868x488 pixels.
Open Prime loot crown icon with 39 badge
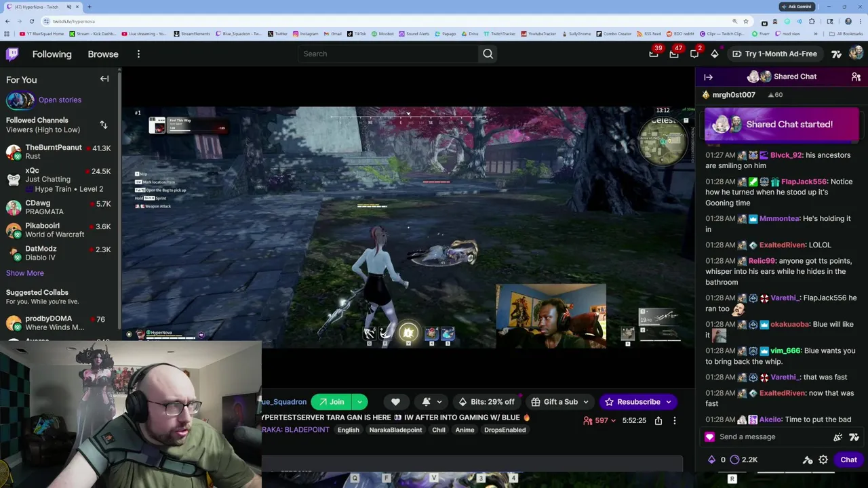(x=654, y=54)
